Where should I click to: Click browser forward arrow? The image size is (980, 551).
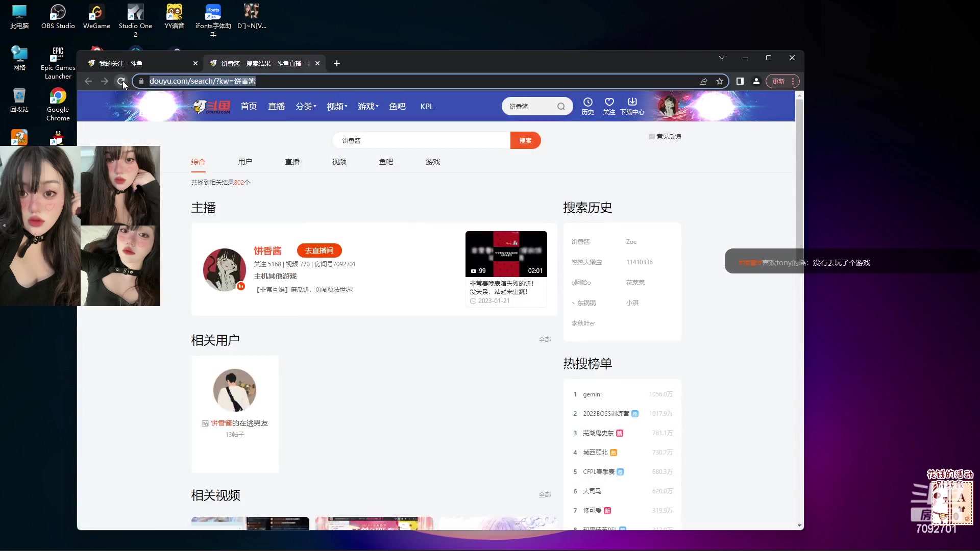point(105,81)
